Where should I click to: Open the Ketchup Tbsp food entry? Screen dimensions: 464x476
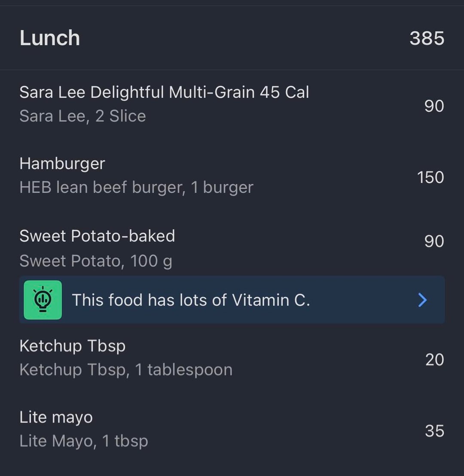(72, 346)
